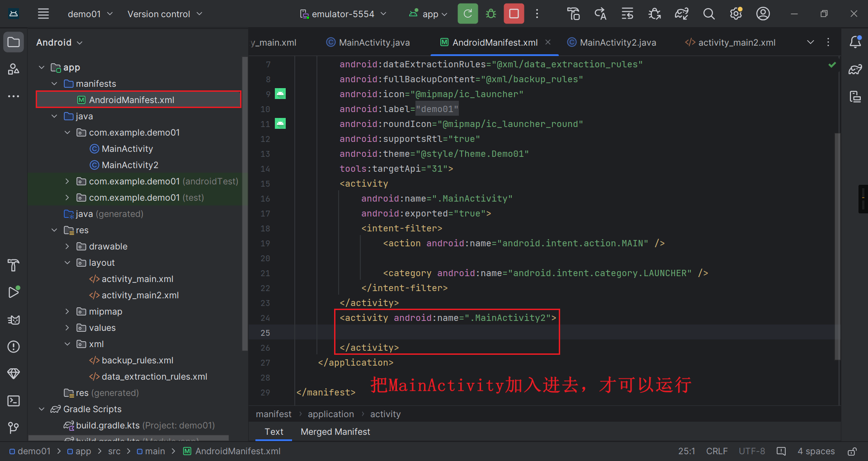Image resolution: width=868 pixels, height=461 pixels.
Task: Show the hidden editor tabs list chevron
Action: coord(810,42)
